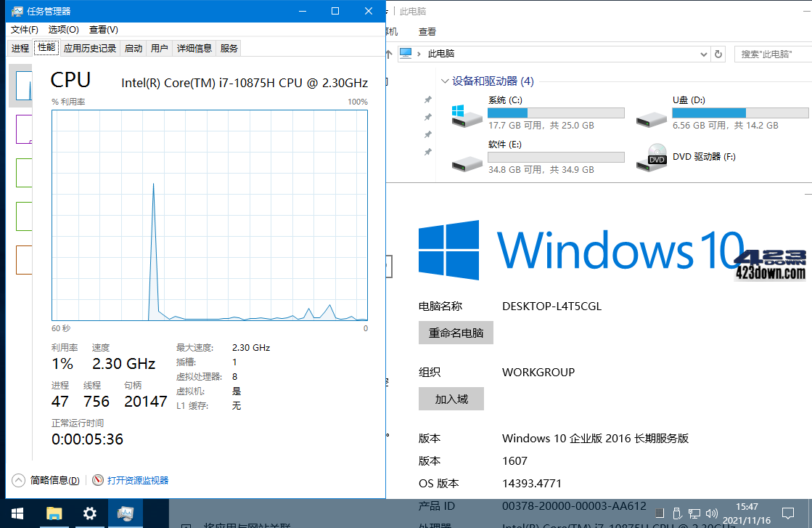Click the DVD 驱动器 (F:) disc icon
This screenshot has width=812, height=528.
coord(652,157)
